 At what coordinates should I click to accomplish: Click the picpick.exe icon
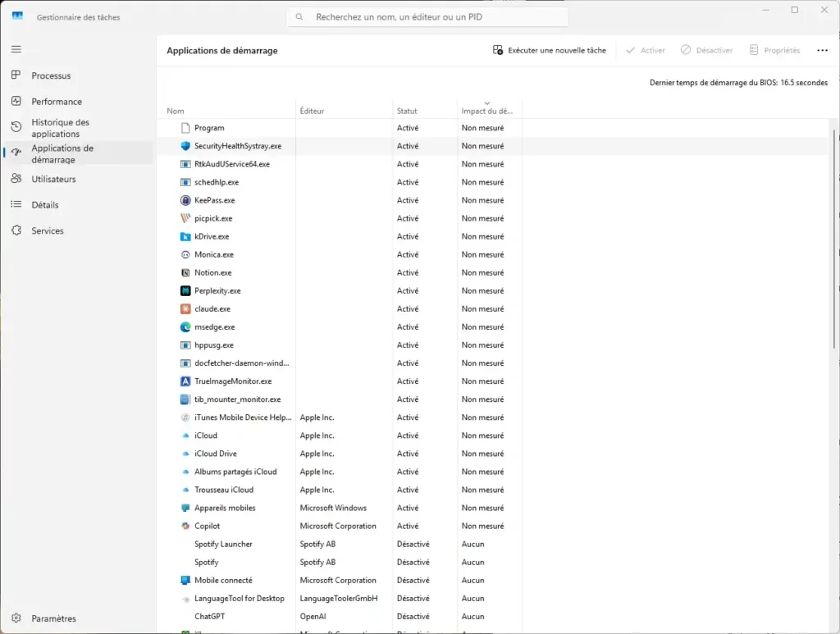point(185,218)
